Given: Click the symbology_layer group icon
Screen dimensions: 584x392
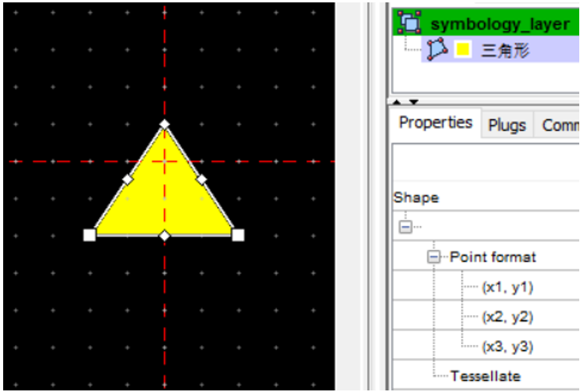Looking at the screenshot, I should point(409,22).
